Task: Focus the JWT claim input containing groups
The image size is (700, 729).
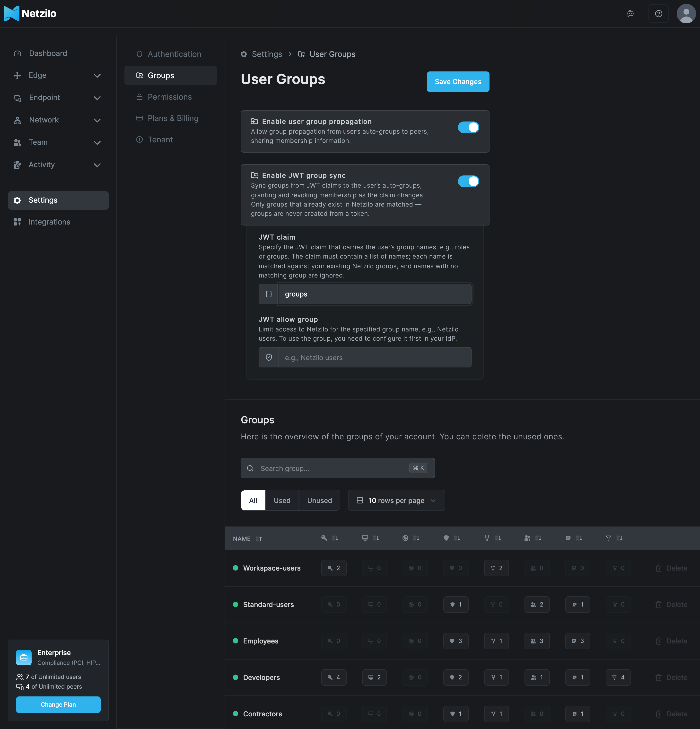Action: coord(375,294)
